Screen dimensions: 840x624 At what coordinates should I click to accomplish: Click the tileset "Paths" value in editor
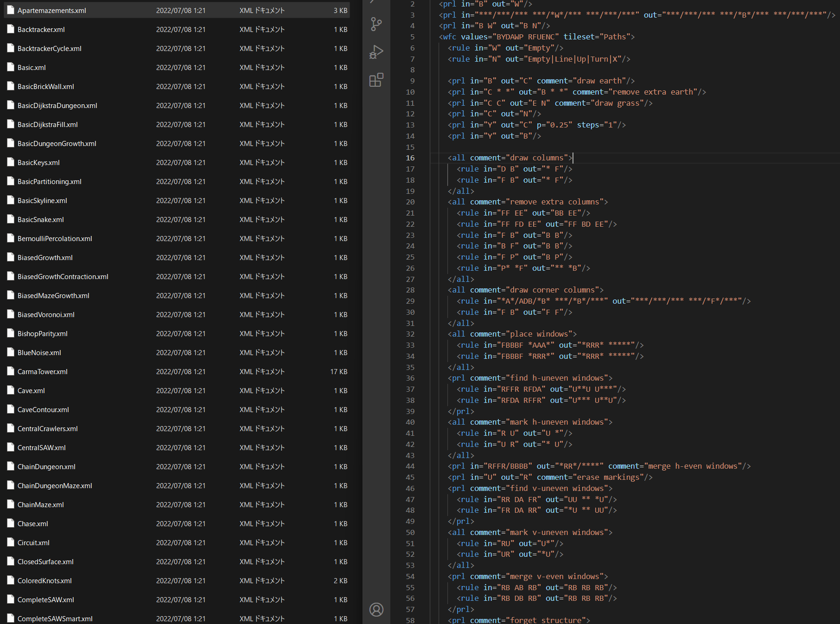click(614, 37)
